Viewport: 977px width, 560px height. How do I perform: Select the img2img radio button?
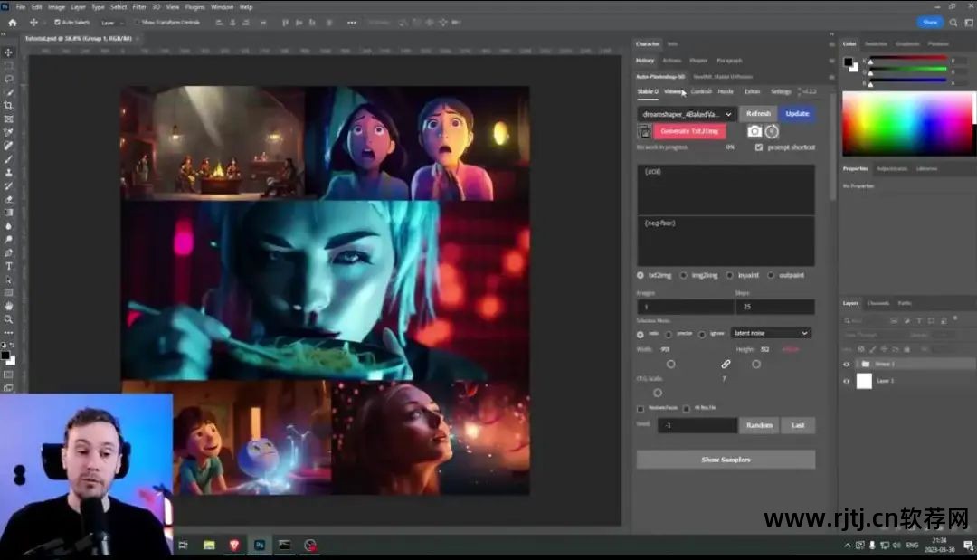point(683,275)
